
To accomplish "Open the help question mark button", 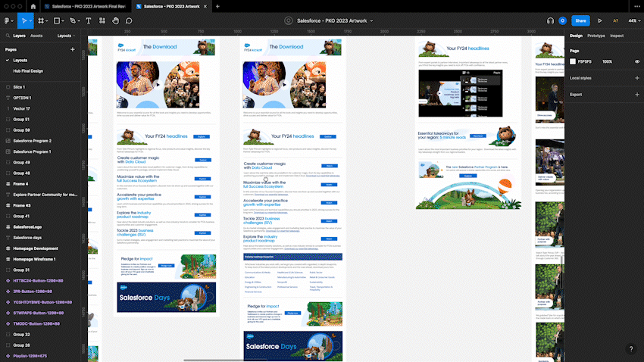I will coord(631,349).
